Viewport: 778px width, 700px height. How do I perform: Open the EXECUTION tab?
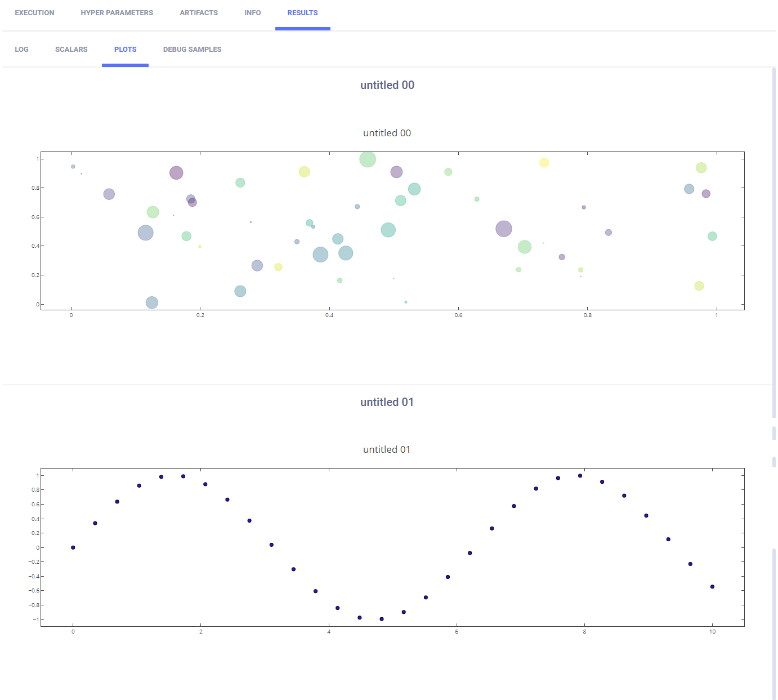tap(34, 13)
